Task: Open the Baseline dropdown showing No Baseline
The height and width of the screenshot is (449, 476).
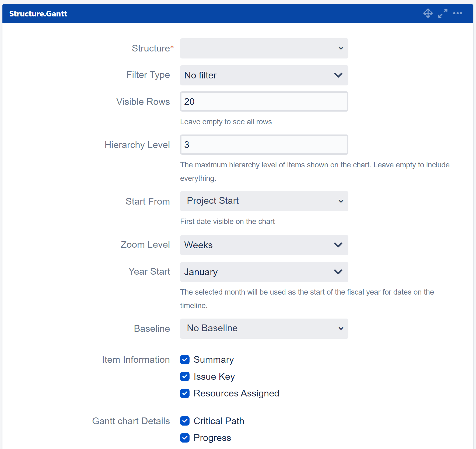Action: pos(264,329)
